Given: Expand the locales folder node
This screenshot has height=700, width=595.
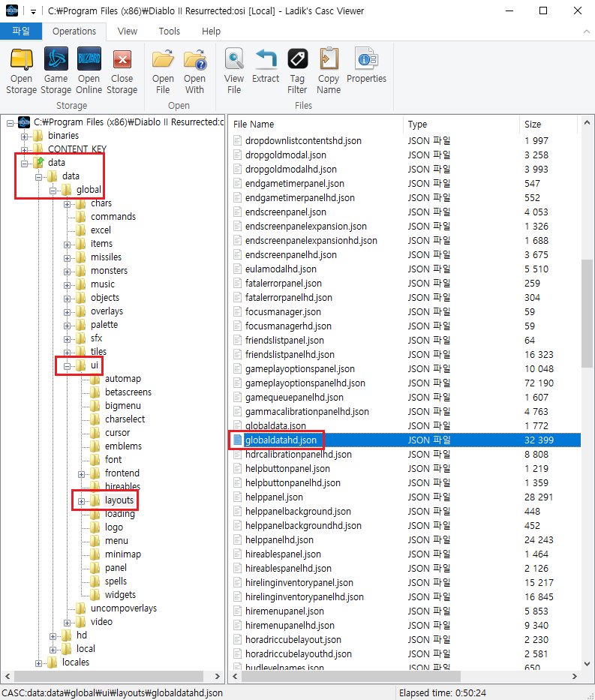Looking at the screenshot, I should (38, 664).
